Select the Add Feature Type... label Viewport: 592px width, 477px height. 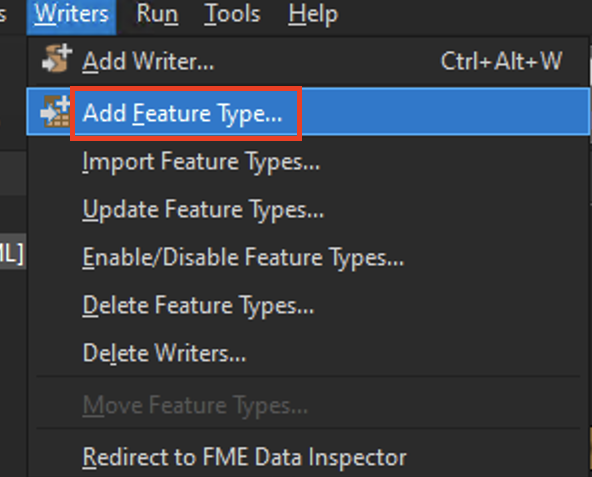(182, 113)
